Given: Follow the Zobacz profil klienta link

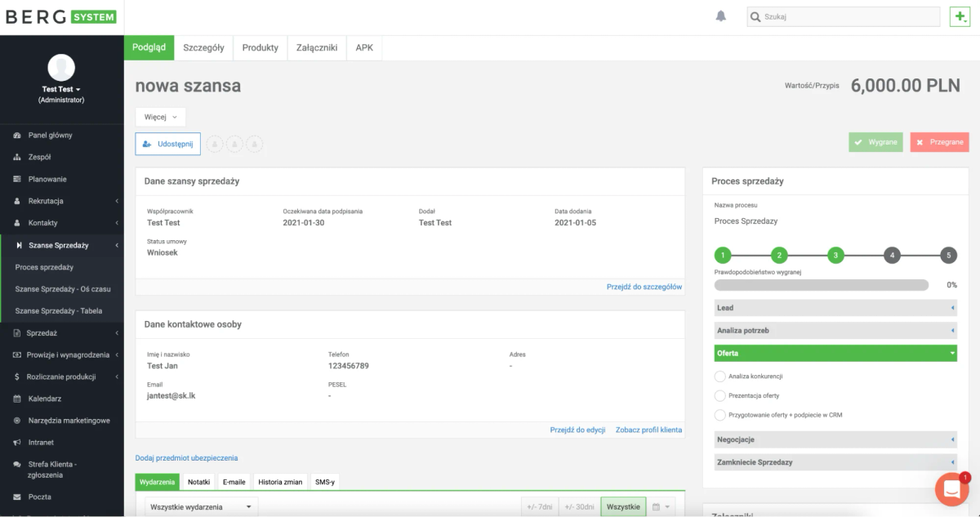Looking at the screenshot, I should tap(648, 430).
